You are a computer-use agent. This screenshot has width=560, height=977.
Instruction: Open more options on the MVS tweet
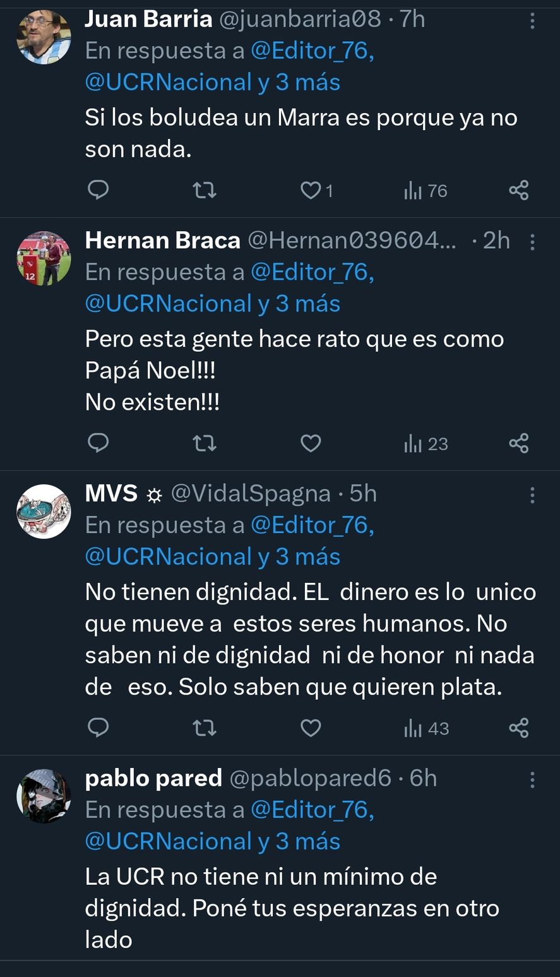(x=532, y=495)
